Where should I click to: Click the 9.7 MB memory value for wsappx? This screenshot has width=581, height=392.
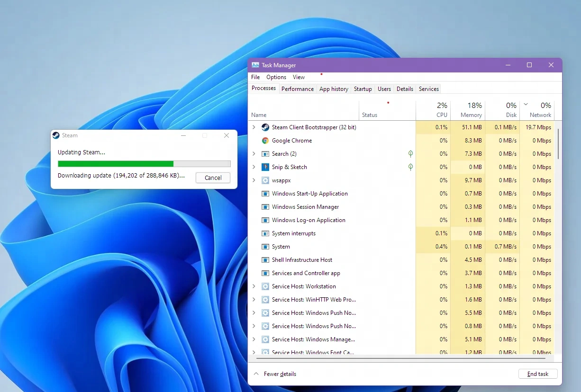tap(473, 180)
